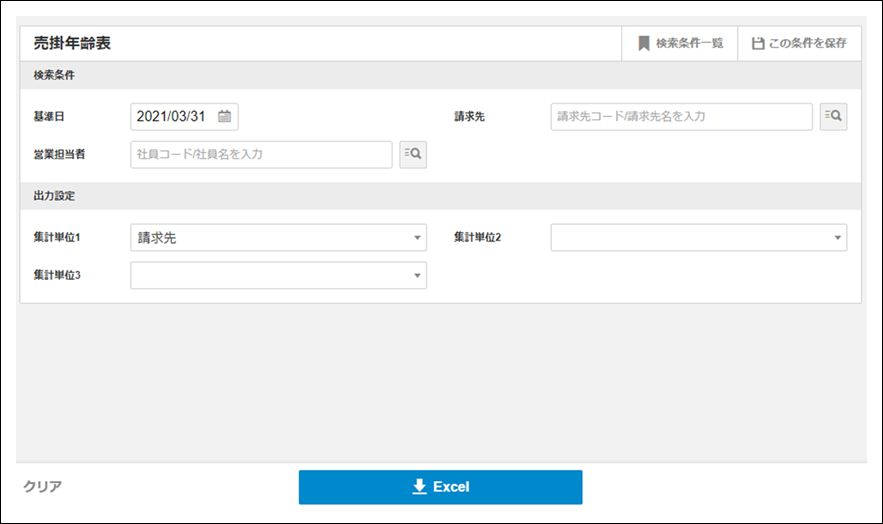Focus the 社員コード/社員名 input field
883x524 pixels.
(x=261, y=154)
